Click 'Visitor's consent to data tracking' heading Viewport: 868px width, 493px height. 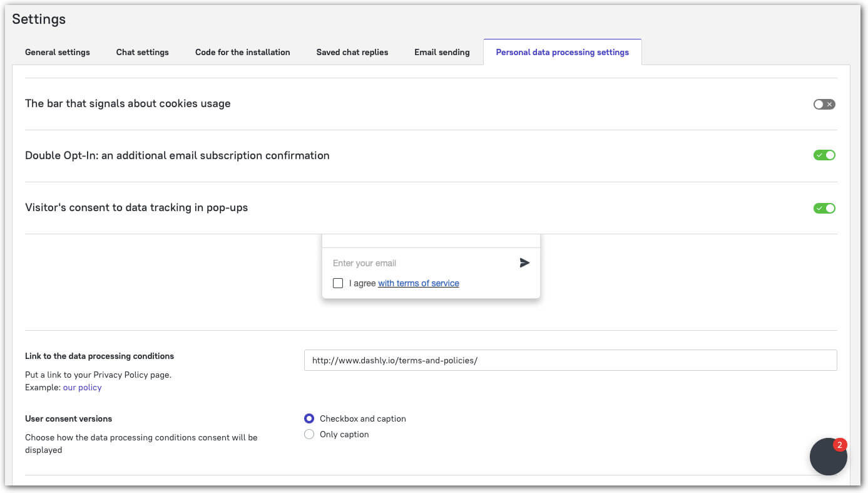click(136, 207)
